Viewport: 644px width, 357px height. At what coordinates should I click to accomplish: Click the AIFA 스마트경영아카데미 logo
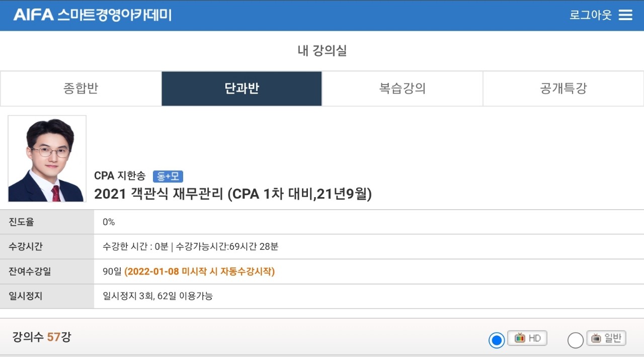93,15
